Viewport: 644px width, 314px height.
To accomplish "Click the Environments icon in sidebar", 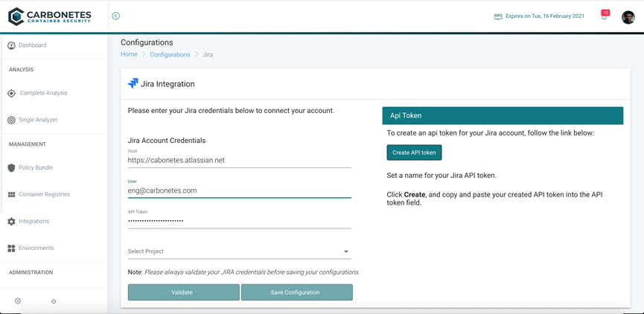I will 11,248.
